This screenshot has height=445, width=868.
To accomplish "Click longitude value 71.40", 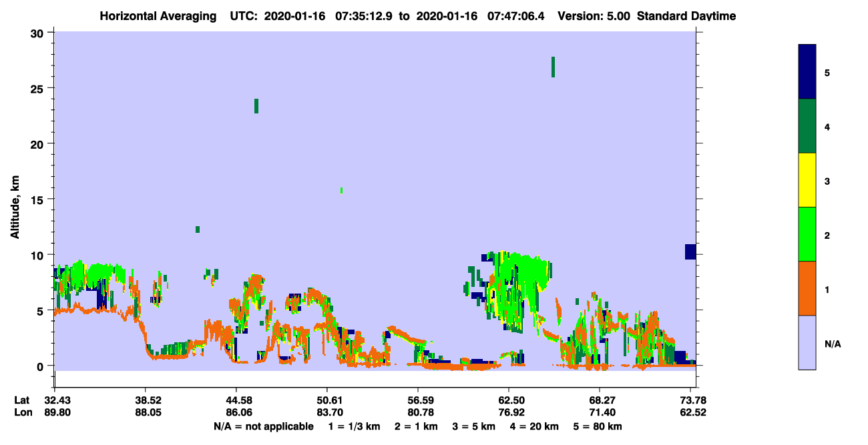I will pos(602,412).
